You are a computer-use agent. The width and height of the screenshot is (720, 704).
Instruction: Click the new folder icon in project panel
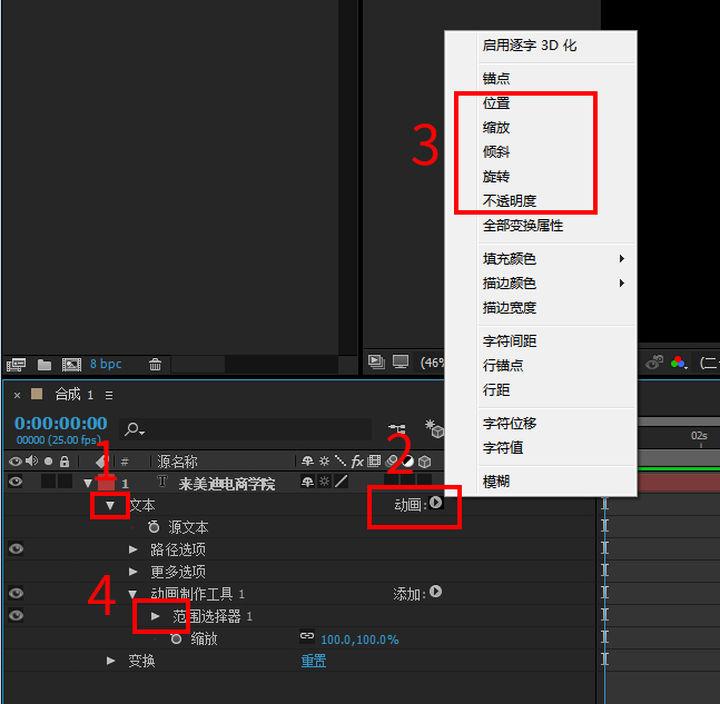pos(44,365)
